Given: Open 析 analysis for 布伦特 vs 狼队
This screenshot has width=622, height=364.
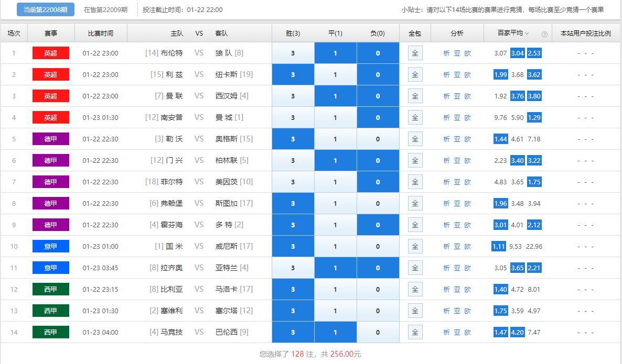Looking at the screenshot, I should pyautogui.click(x=445, y=53).
